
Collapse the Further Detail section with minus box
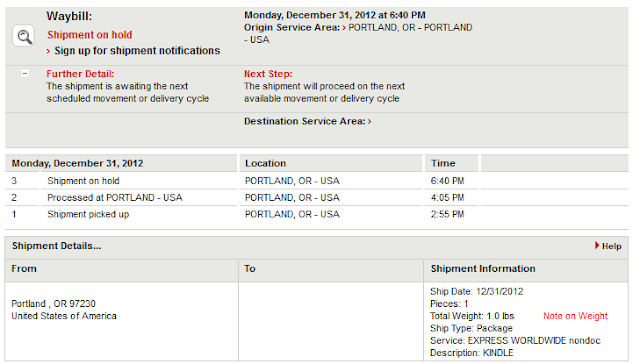click(x=25, y=73)
